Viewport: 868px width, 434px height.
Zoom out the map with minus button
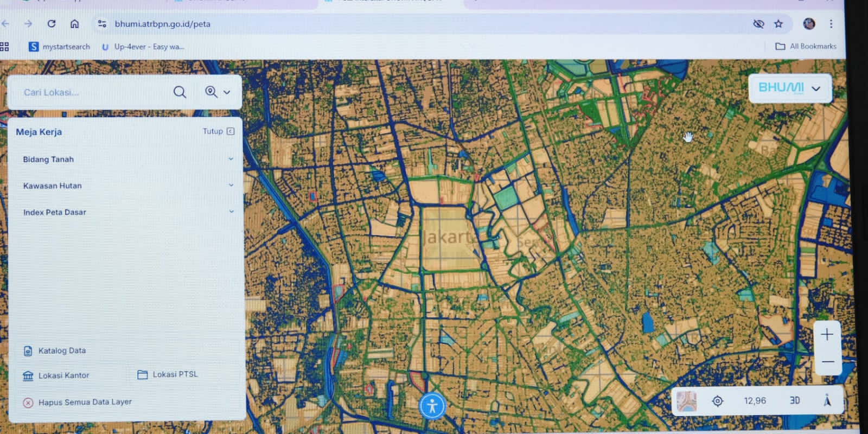827,361
